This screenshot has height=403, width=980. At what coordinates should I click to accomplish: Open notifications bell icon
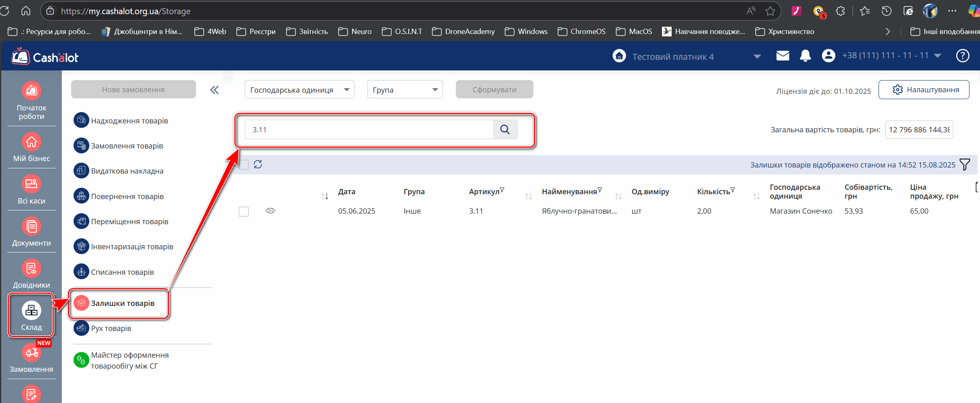pyautogui.click(x=805, y=56)
